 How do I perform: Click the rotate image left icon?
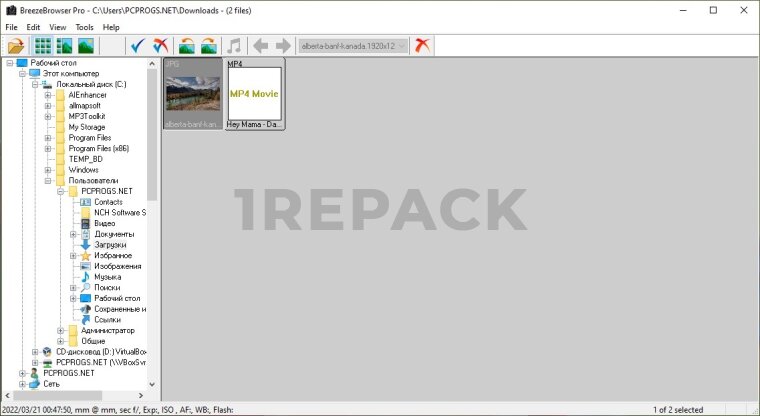(x=186, y=46)
